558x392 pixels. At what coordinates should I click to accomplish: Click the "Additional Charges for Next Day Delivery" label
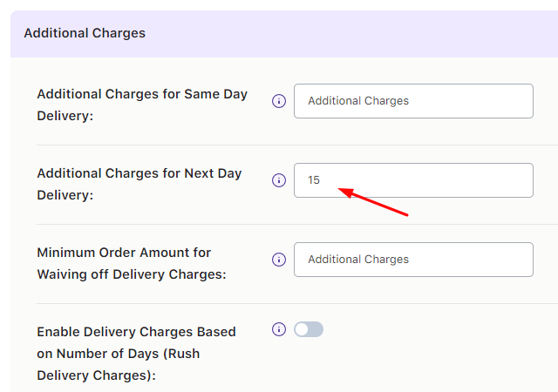click(139, 184)
